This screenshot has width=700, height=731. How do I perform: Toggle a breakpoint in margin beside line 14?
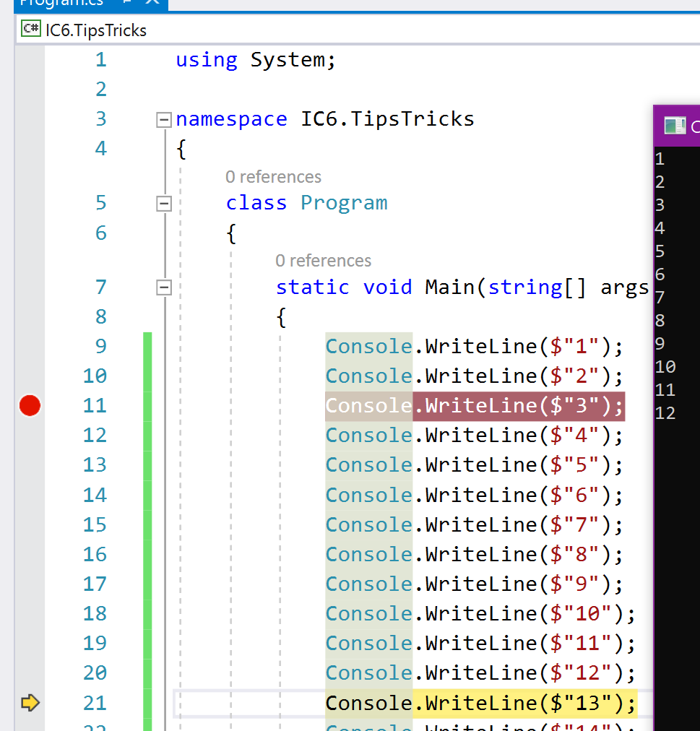pos(30,496)
